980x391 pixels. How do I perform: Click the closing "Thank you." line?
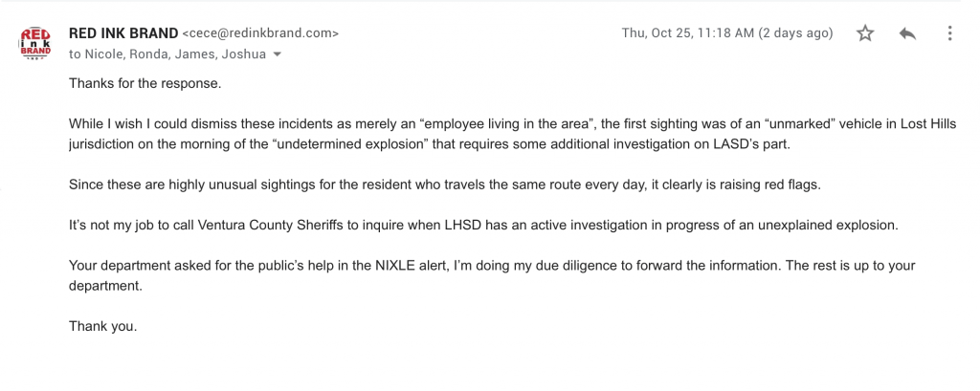point(102,326)
